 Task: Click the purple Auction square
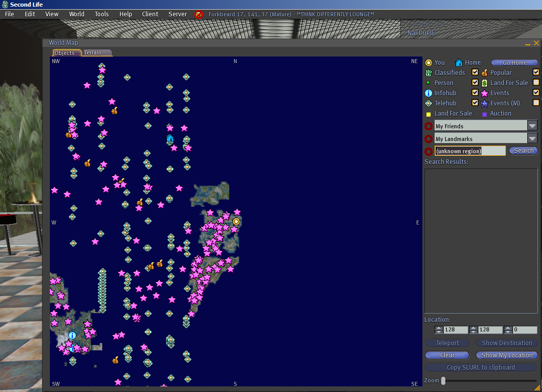point(484,114)
